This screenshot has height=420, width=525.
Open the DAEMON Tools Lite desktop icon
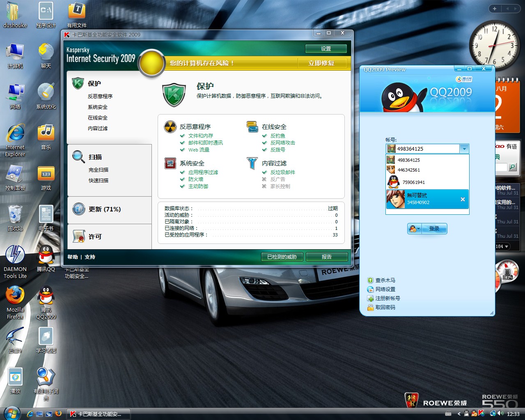point(15,262)
